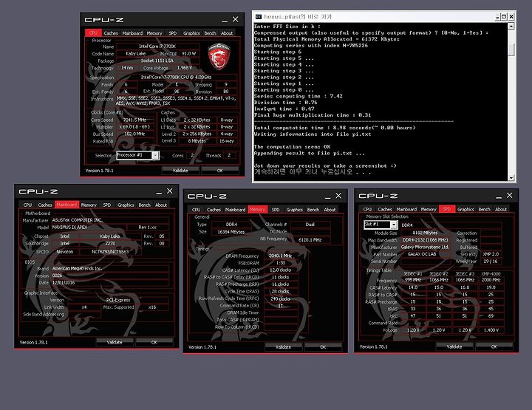Close the SPD CPU-Z window

pyautogui.click(x=509, y=195)
